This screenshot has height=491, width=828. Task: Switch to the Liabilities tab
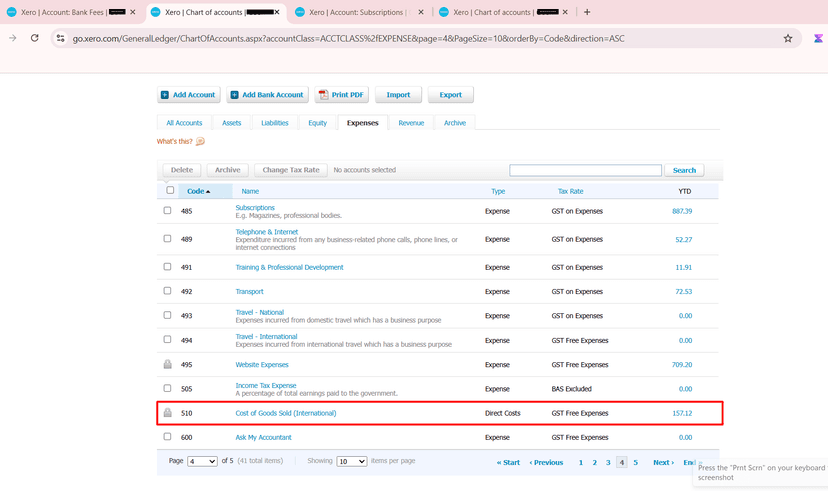pos(275,123)
